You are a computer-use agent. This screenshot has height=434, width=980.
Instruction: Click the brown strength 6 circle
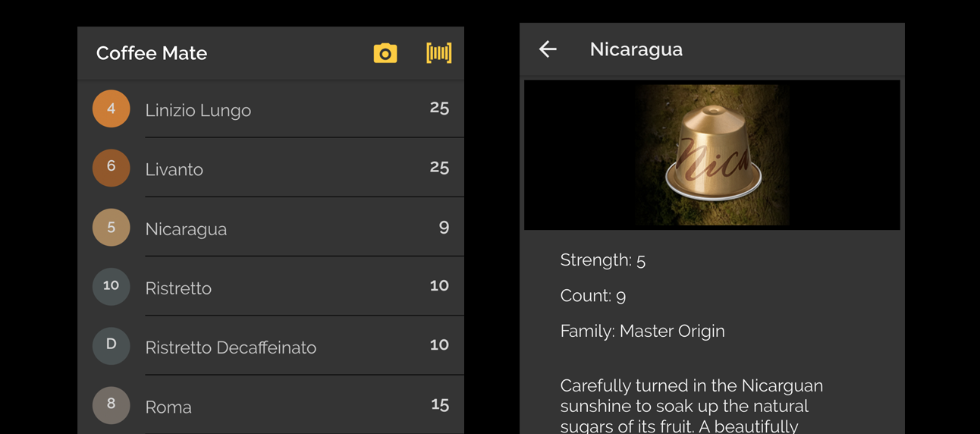click(x=112, y=168)
